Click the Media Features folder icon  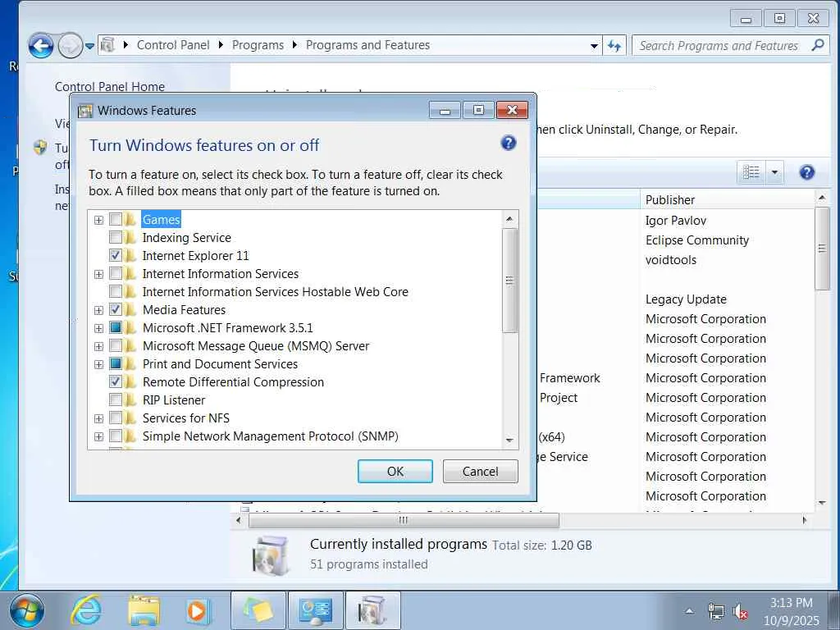[130, 309]
